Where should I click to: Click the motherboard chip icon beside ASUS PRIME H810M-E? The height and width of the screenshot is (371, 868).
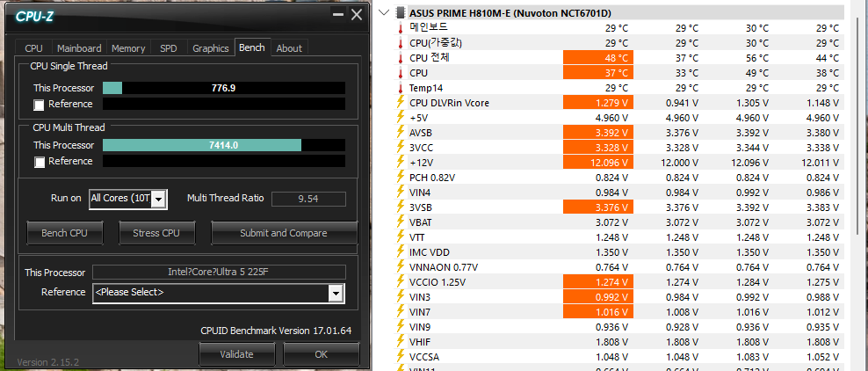(x=401, y=13)
